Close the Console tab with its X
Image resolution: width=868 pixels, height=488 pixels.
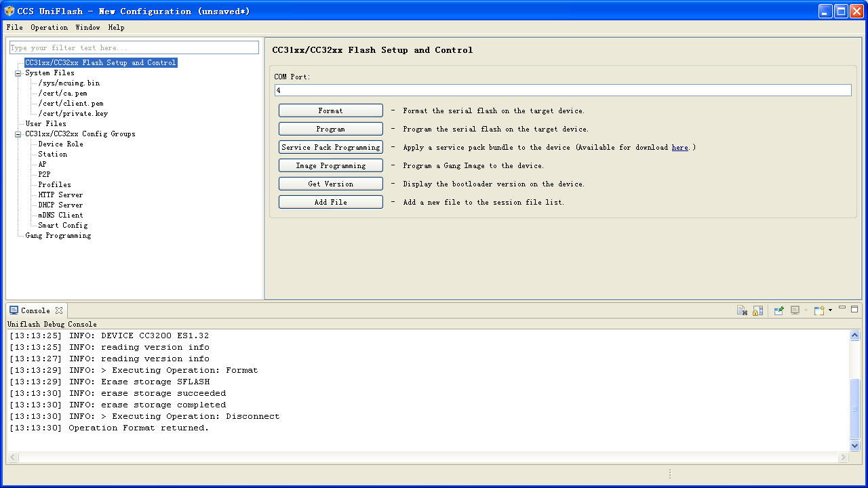point(59,310)
